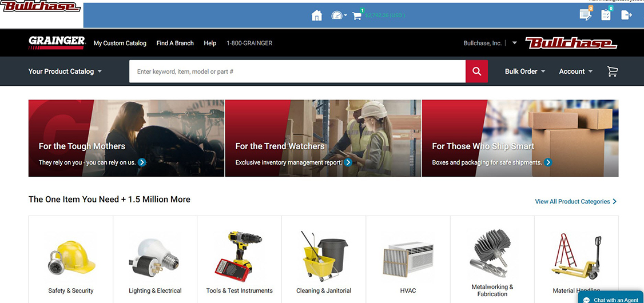Open Find A Branch
The height and width of the screenshot is (303, 644).
pos(175,43)
